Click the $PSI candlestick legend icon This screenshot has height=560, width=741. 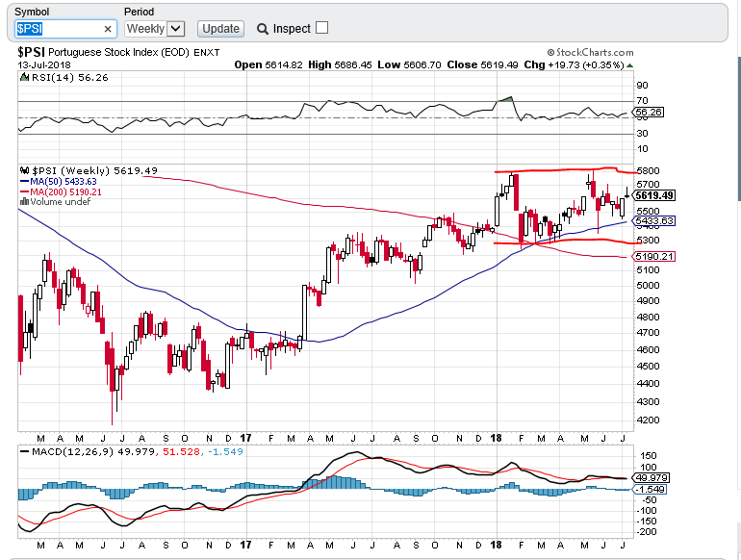[x=24, y=169]
